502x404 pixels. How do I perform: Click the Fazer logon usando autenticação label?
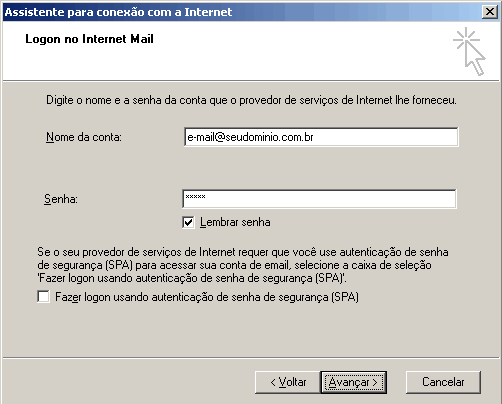coord(207,297)
